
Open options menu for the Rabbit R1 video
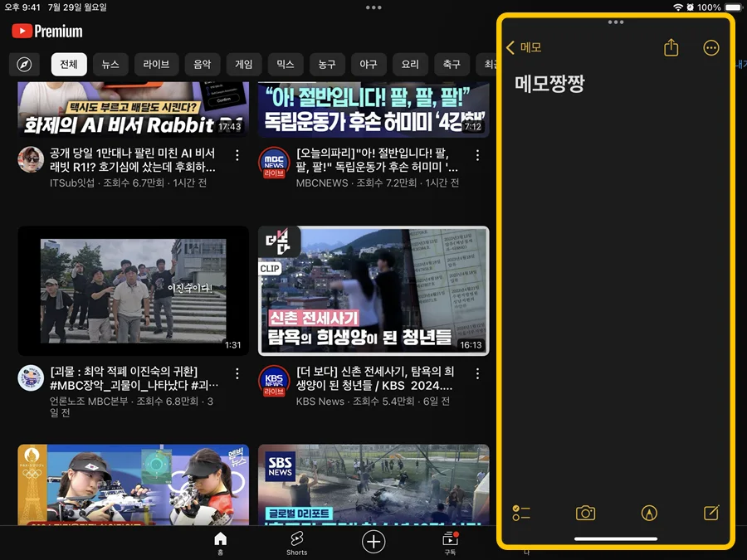pos(237,155)
